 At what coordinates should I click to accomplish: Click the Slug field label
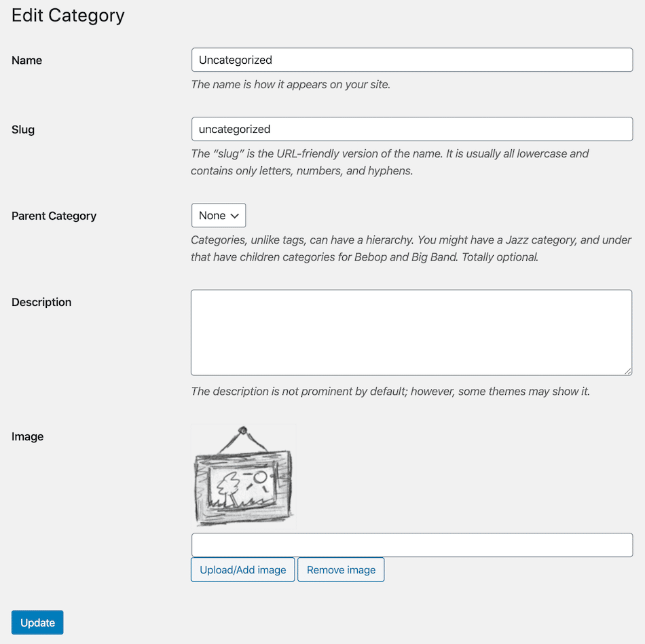point(23,130)
